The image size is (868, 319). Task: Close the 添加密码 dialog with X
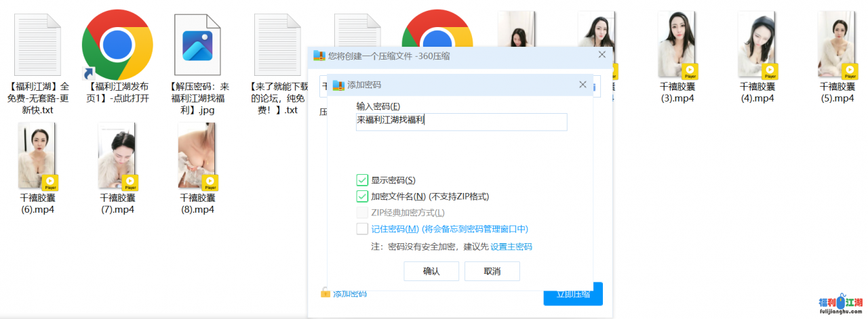pyautogui.click(x=583, y=85)
